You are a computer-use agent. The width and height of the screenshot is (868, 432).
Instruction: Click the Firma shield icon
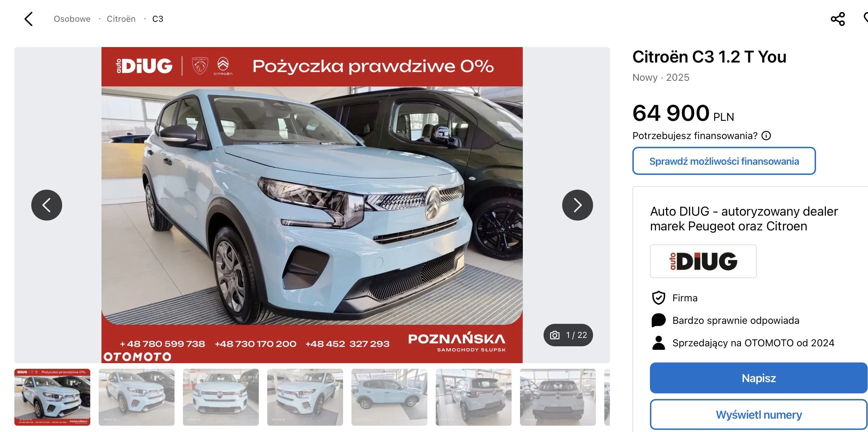658,298
